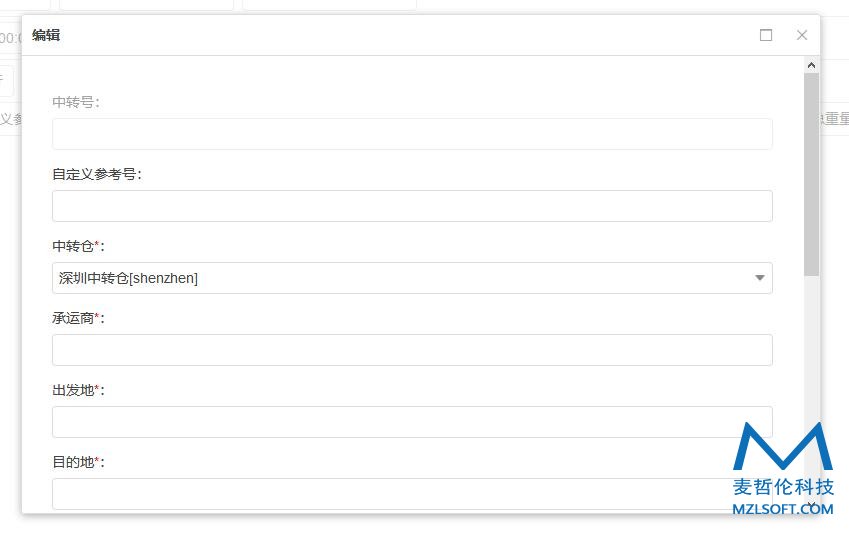Click the MZLSOFT.COM watermark text
This screenshot has height=536, width=849.
pyautogui.click(x=783, y=509)
